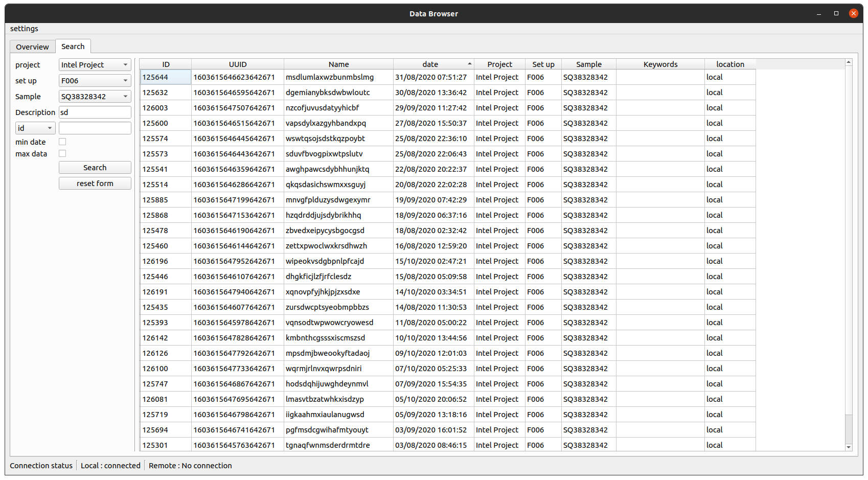Click the name dhgkficjlzfjrfclesdz
Screen dimensions: 868x480
[x=338, y=277]
